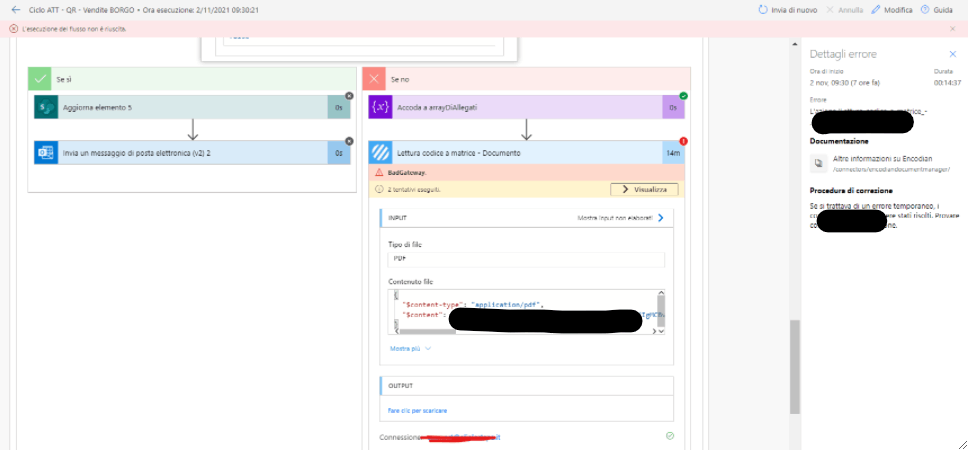Click the BadGateway warning triangle icon
Viewport: 971px width, 455px height.
point(380,173)
